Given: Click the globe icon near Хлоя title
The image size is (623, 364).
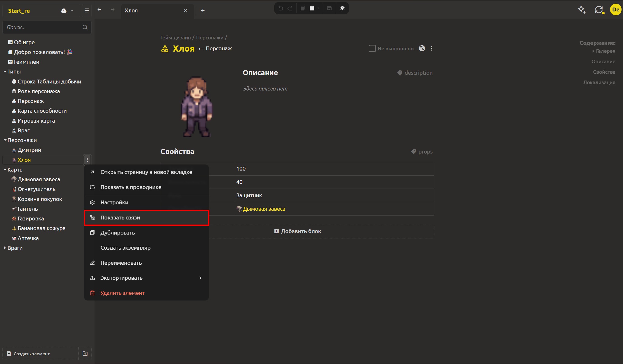Looking at the screenshot, I should 422,48.
